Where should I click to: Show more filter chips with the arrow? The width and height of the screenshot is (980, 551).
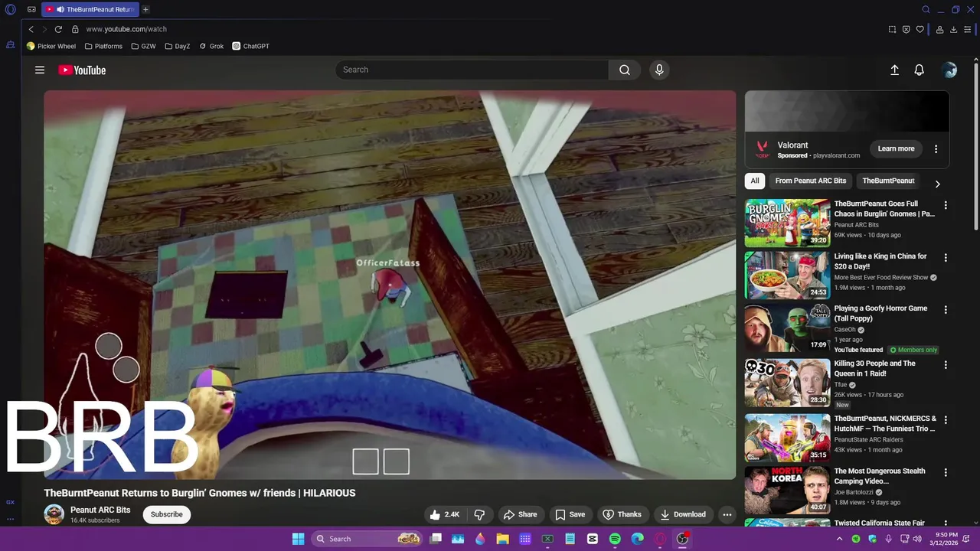(937, 184)
